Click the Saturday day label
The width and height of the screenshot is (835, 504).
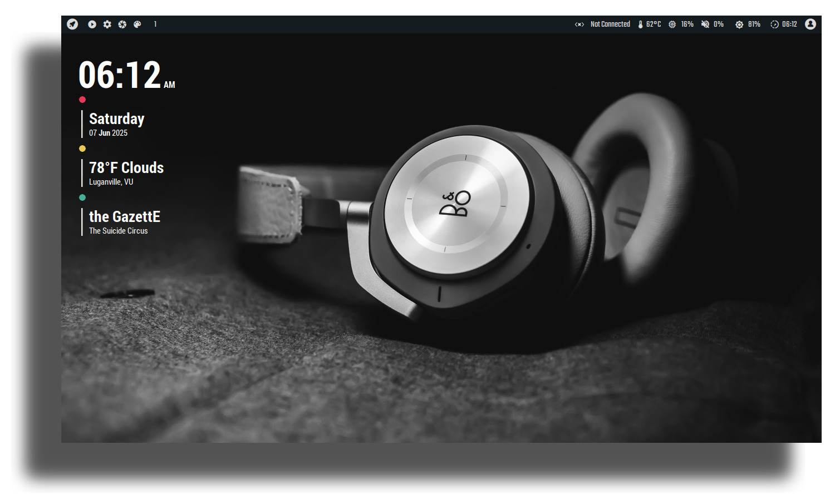point(117,118)
